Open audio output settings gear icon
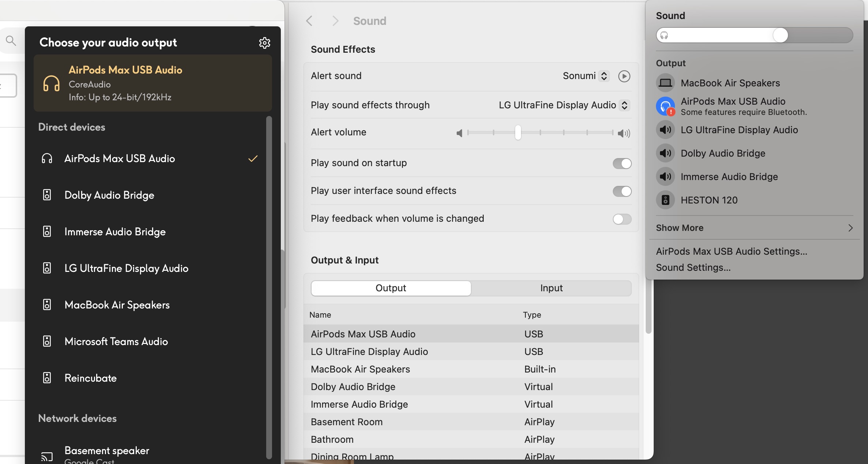 coord(264,43)
